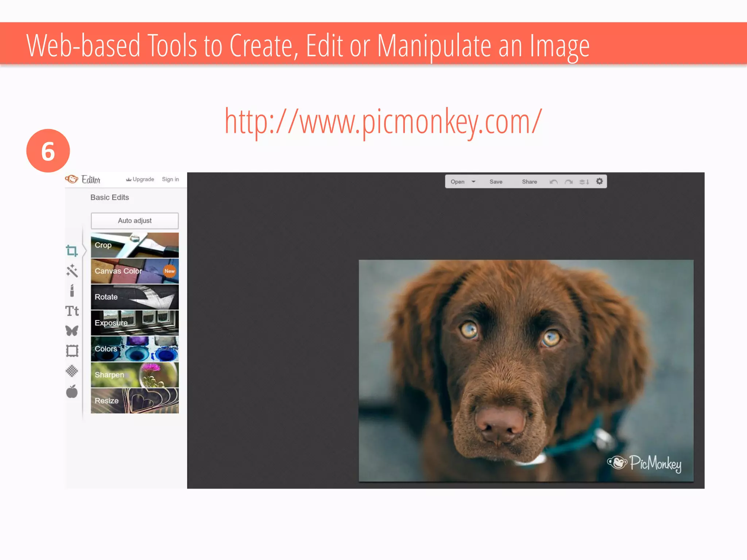Open the Text Tt tool
Viewport: 747px width, 560px height.
[x=72, y=311]
